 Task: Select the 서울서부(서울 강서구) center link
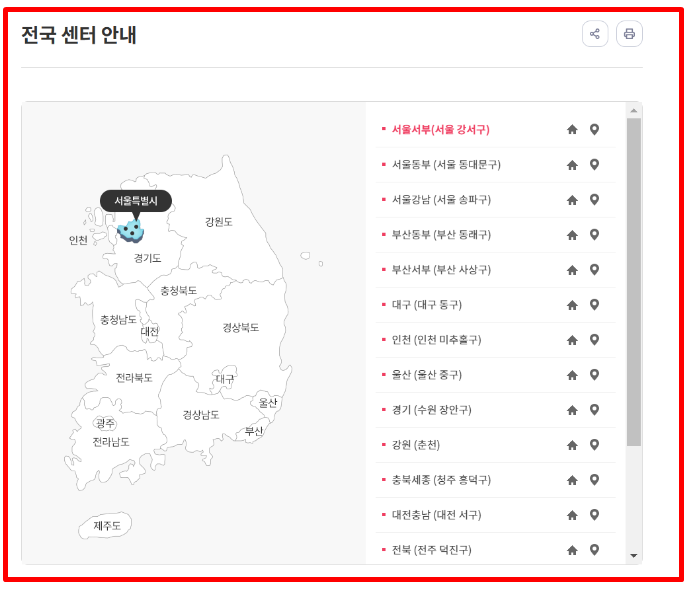441,130
